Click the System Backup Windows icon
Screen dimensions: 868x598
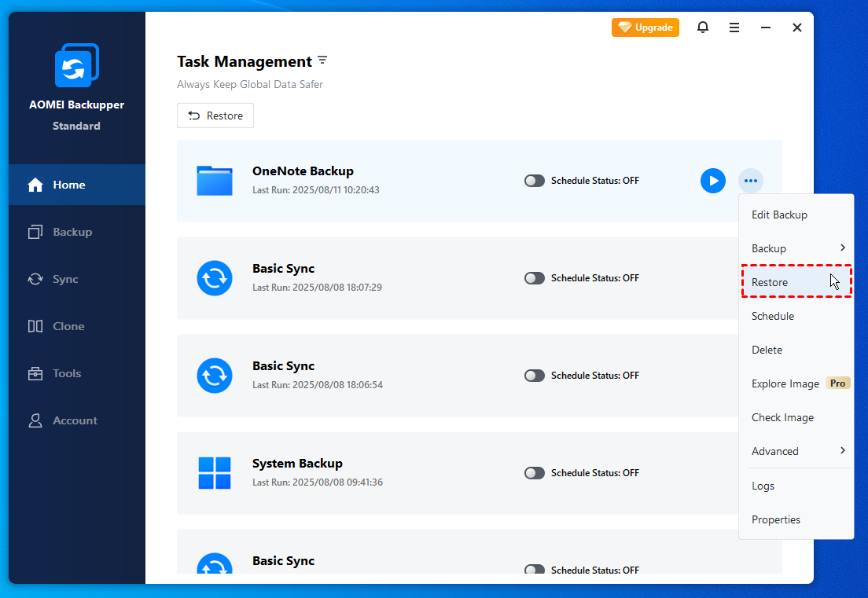click(x=215, y=473)
